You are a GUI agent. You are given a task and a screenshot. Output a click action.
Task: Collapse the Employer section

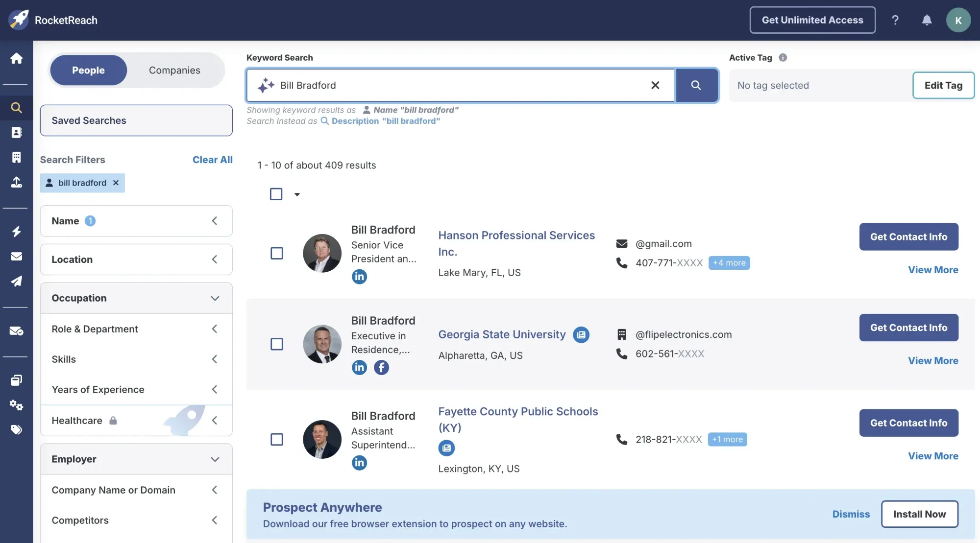(136, 459)
